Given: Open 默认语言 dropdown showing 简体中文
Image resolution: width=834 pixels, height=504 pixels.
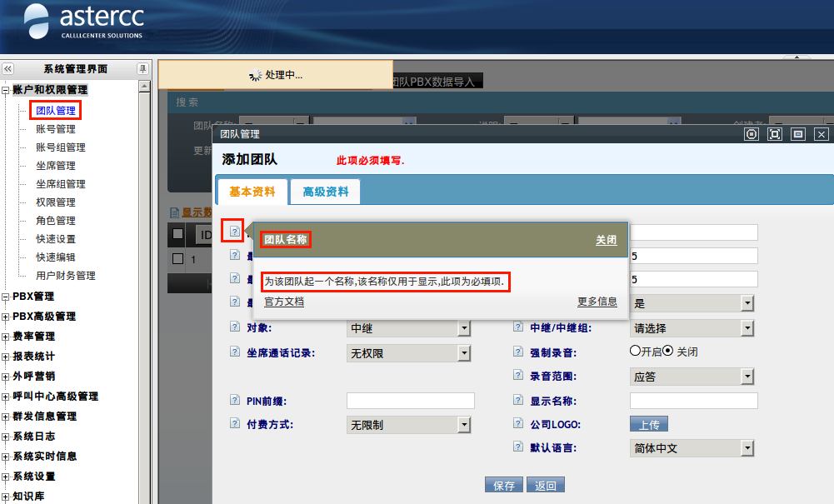Looking at the screenshot, I should [692, 448].
